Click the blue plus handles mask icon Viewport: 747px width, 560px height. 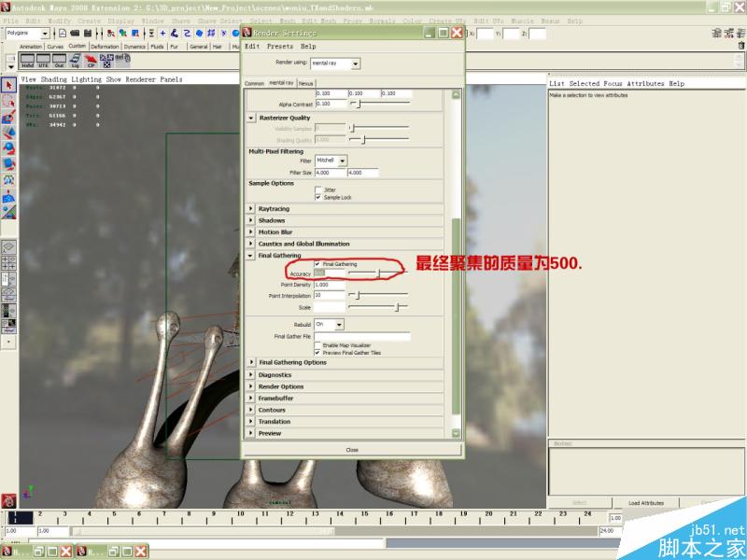(x=162, y=34)
